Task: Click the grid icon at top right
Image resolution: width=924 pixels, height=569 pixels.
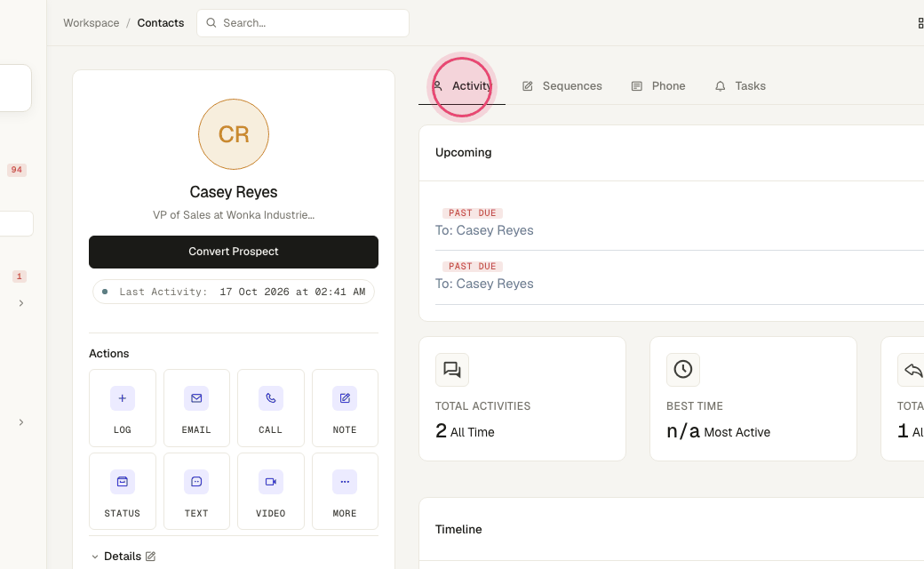Action: point(920,23)
